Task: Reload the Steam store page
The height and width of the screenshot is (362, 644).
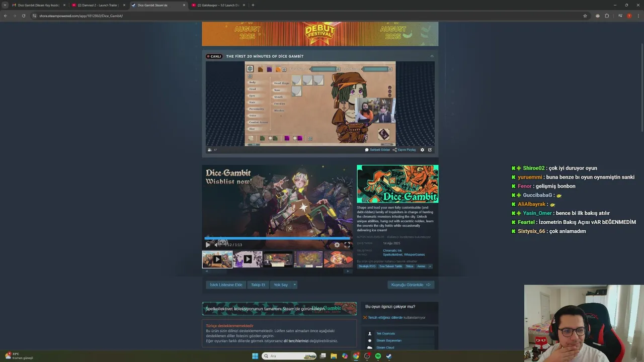Action: pyautogui.click(x=23, y=16)
